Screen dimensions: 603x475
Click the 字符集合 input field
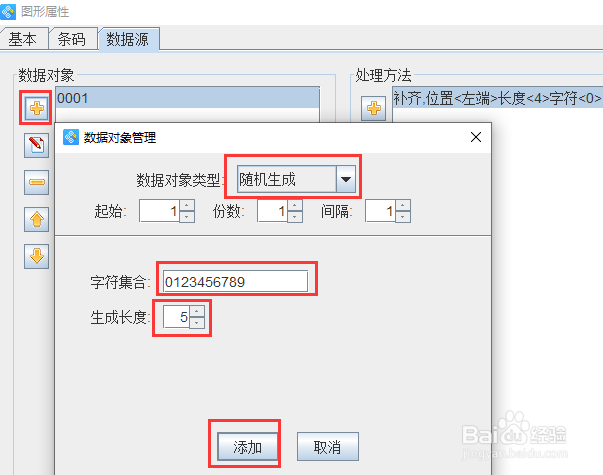235,282
